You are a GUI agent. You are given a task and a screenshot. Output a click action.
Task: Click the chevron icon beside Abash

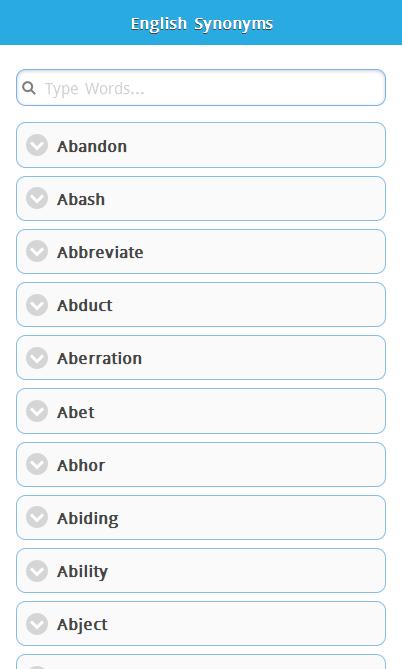37,198
